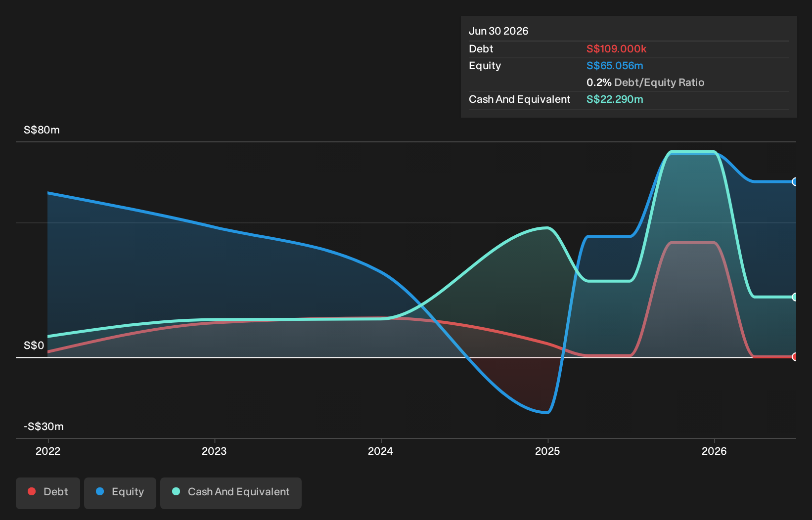Toggle the Equity series legend button

120,493
